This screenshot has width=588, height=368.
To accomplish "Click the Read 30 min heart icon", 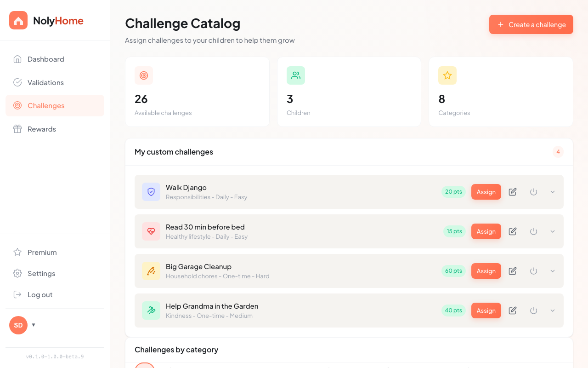I will point(151,231).
